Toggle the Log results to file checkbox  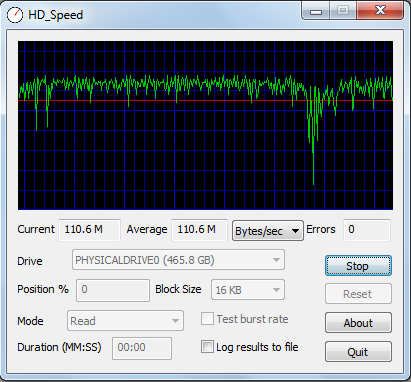click(207, 347)
